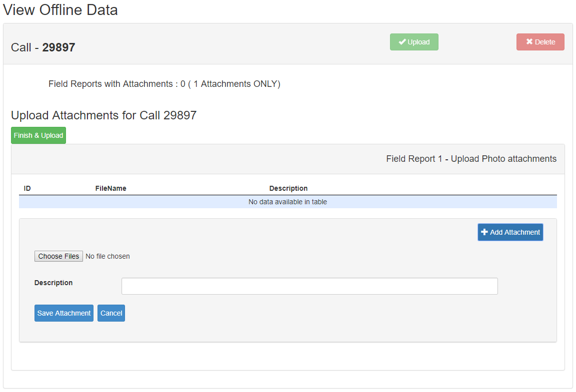Click the 'Field Reports with Attachments' summary text
This screenshot has height=392, width=576.
point(164,84)
